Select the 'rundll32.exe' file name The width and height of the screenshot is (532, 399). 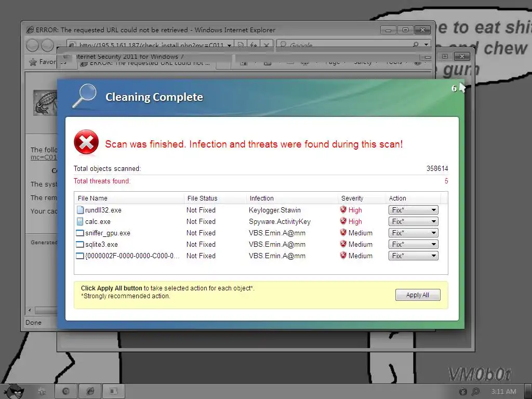[103, 210]
